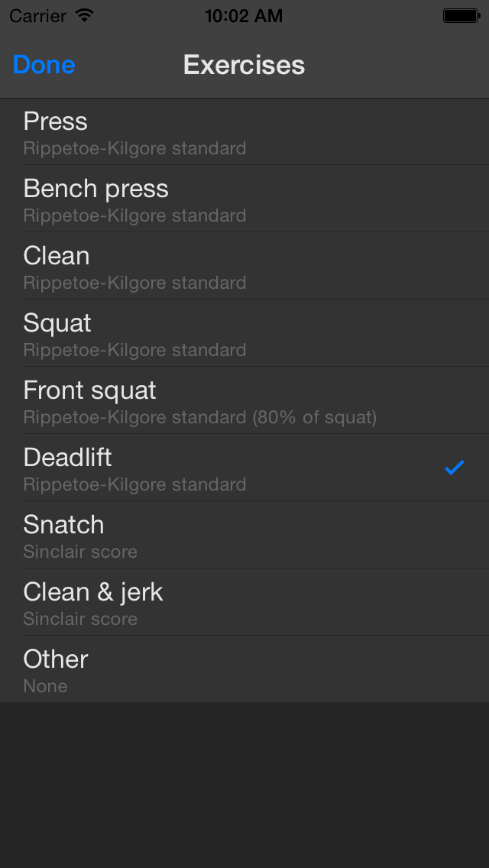Tap Sinclair score under Clean & jerk

[x=80, y=618]
